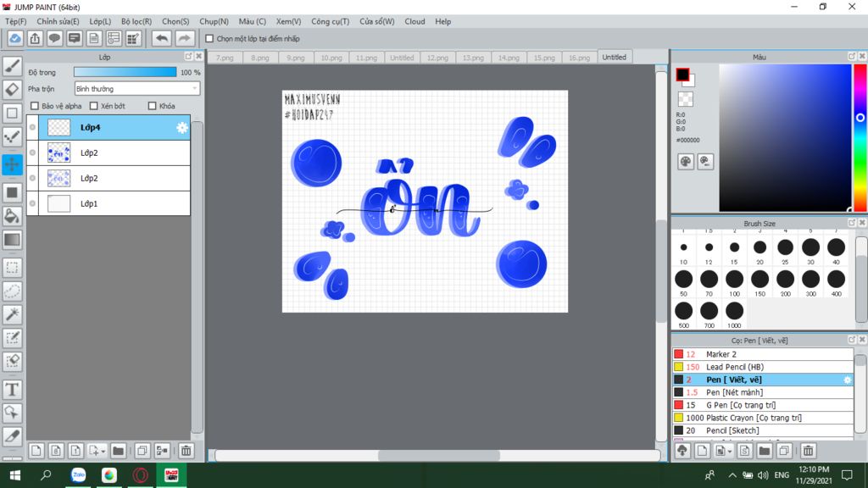Screen dimensions: 868x488
Task: Add a layer folder in layer panel
Action: pos(118,451)
